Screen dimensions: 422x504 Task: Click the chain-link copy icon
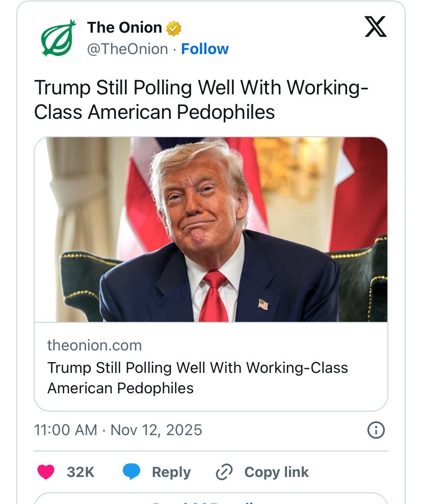(x=224, y=472)
